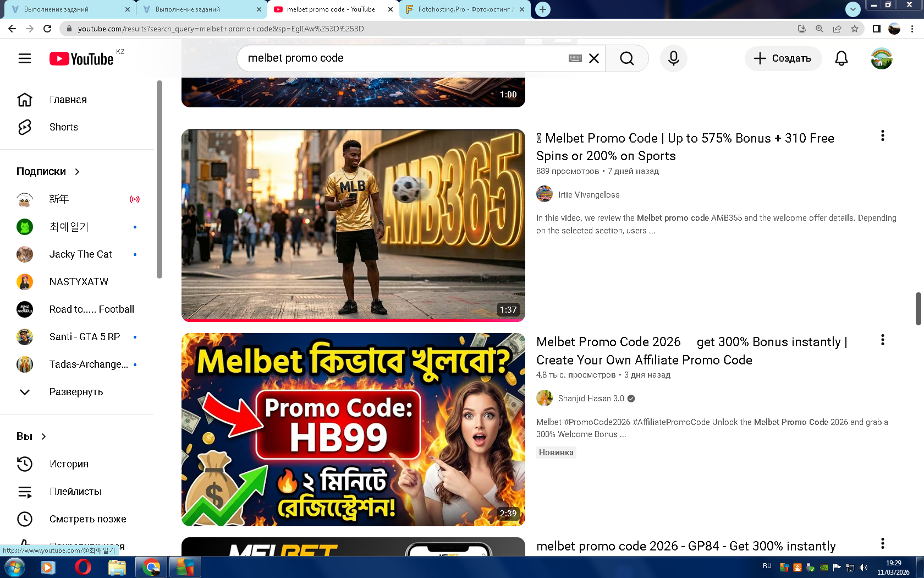
Task: Open the taskbar clock and date
Action: click(x=893, y=568)
